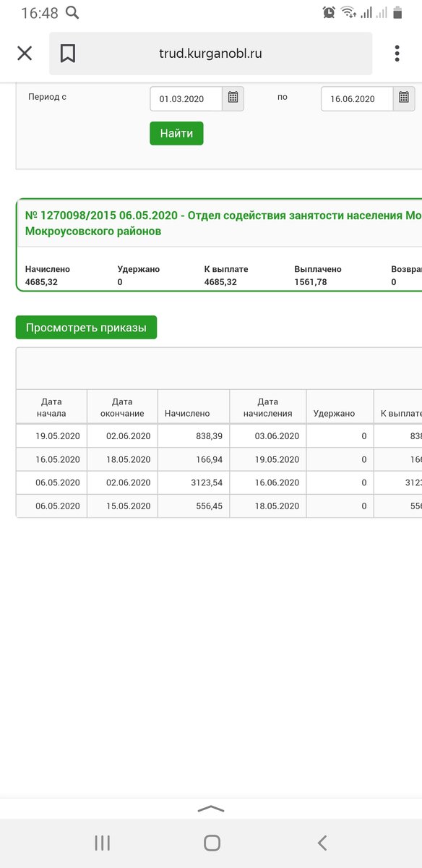Screen dimensions: 422x868
Task: Select start date cell 16.05.2020
Action: click(51, 459)
